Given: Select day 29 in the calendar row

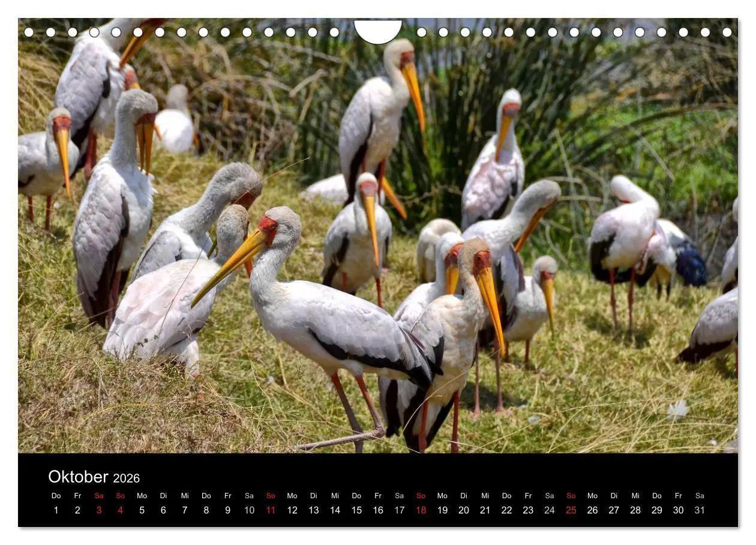Looking at the screenshot, I should pos(657,510).
